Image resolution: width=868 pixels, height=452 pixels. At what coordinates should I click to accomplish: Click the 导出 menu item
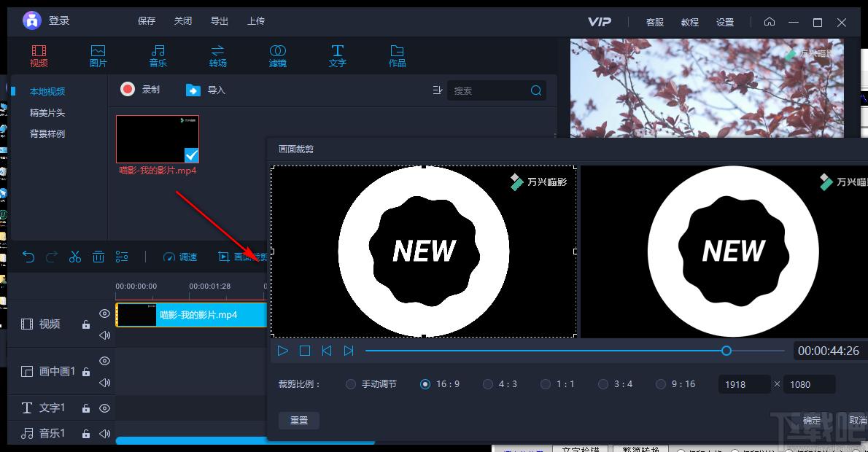click(220, 21)
